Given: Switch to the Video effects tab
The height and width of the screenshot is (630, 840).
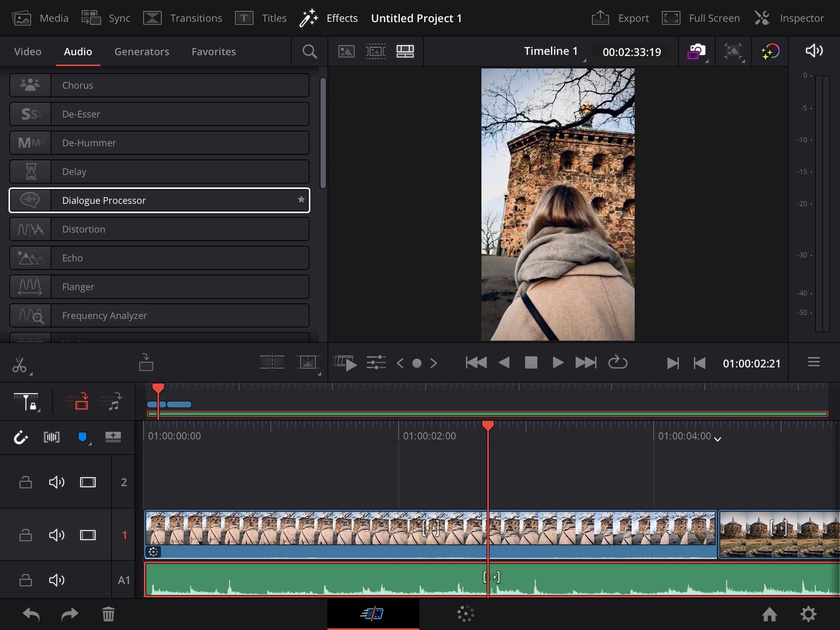Looking at the screenshot, I should [28, 52].
